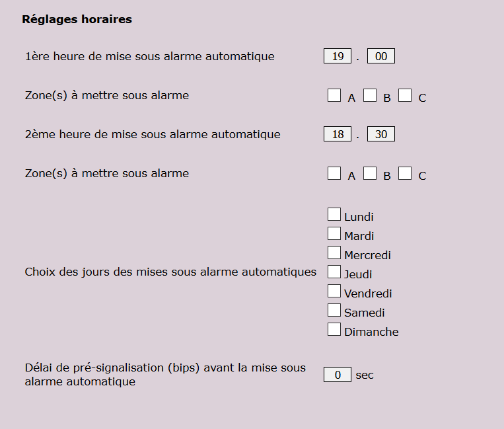Click the first alarm hour field showing 19
The width and height of the screenshot is (504, 429).
pos(338,56)
